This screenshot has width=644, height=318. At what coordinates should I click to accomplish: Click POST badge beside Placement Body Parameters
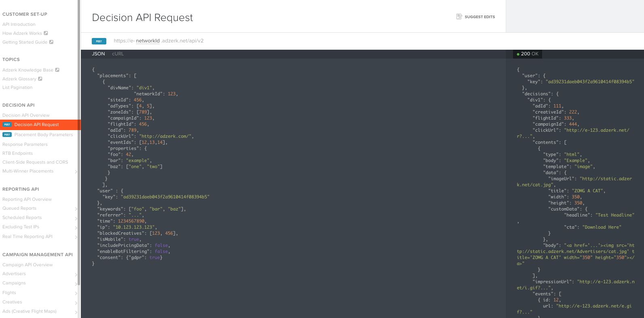coord(7,135)
